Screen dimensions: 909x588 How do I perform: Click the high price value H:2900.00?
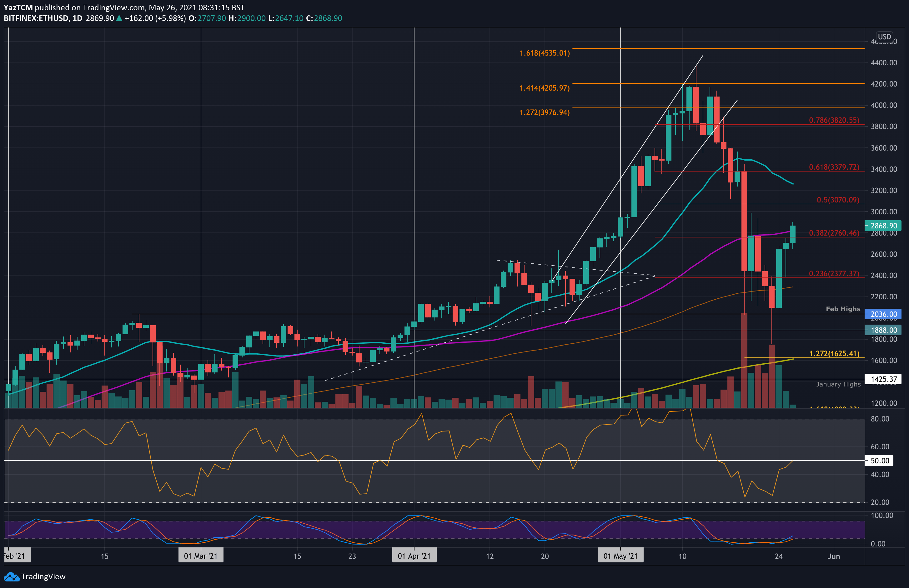247,18
